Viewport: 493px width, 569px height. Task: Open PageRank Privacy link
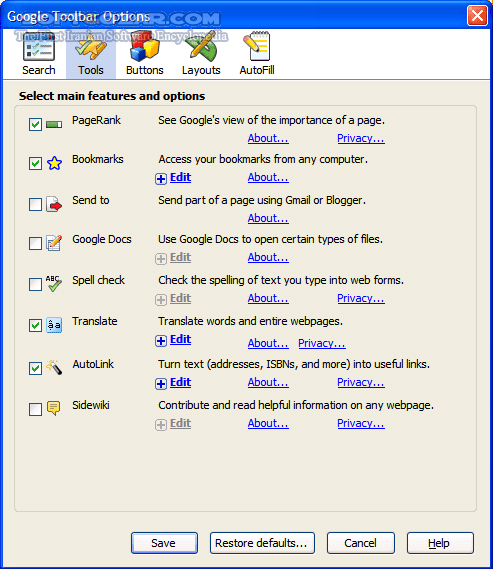361,138
